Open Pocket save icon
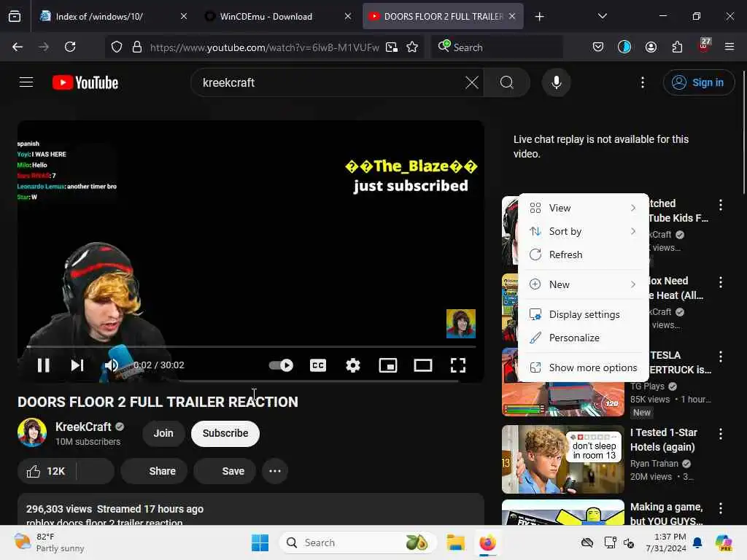Viewport: 747px width, 560px height. (x=598, y=47)
